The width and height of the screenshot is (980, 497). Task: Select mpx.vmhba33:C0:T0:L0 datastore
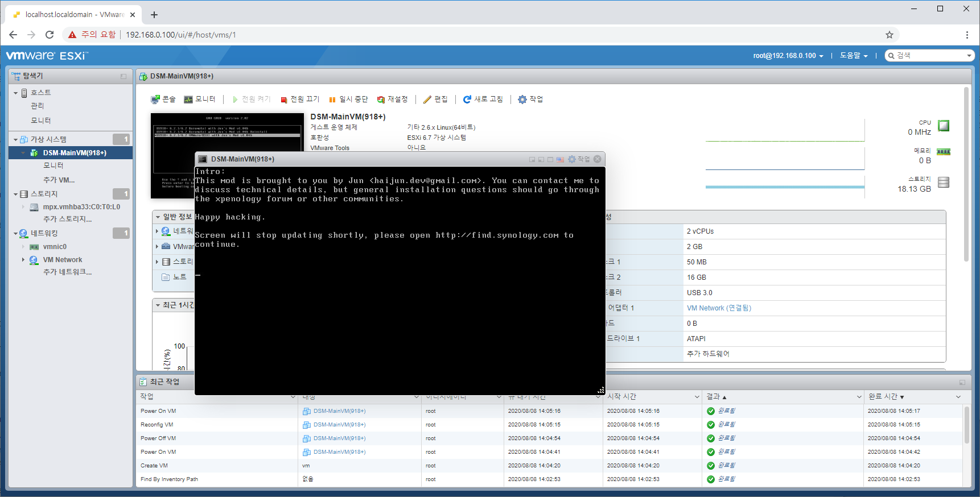pyautogui.click(x=81, y=207)
